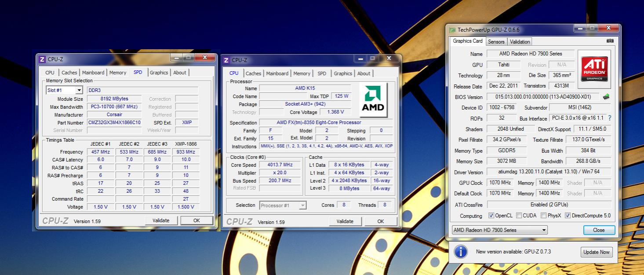Open Mainboard tab in CPU-Z CPU window

277,73
